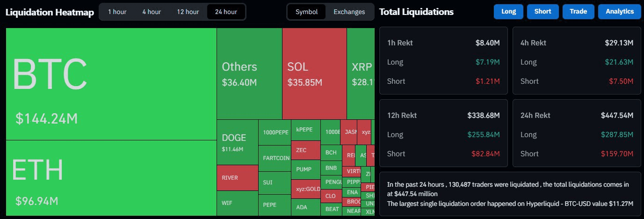Viewport: 644px width, 219px height.
Task: Click the 24h Rekt summary card
Action: [577, 133]
